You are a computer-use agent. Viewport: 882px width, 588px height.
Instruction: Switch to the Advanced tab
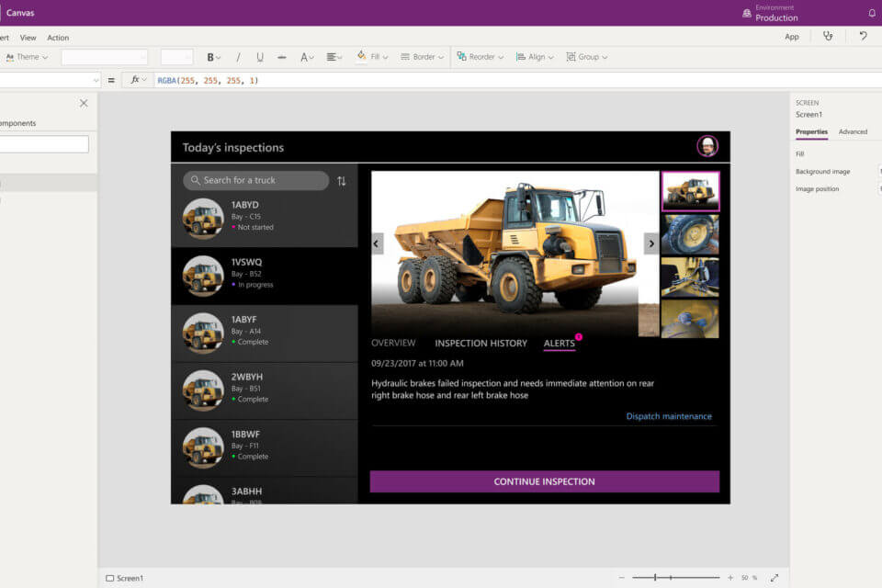[x=853, y=132]
